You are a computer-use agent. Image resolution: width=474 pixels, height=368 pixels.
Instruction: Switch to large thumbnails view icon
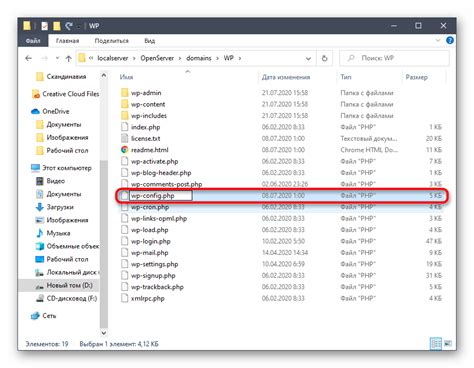[448, 343]
